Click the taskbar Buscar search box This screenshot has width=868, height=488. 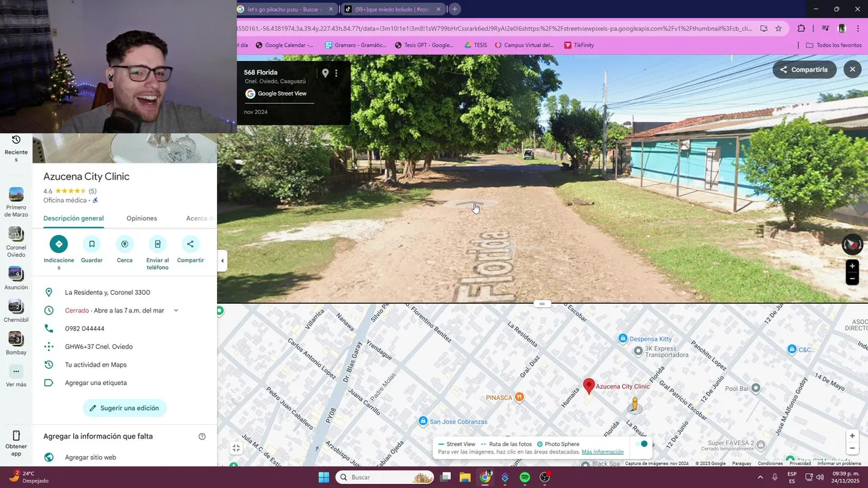[x=384, y=477]
